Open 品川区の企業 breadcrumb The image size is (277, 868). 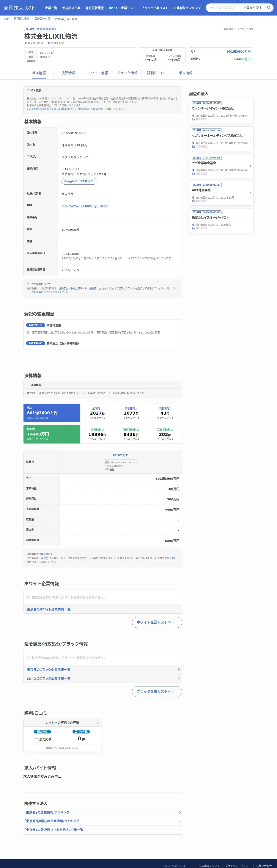(42, 19)
